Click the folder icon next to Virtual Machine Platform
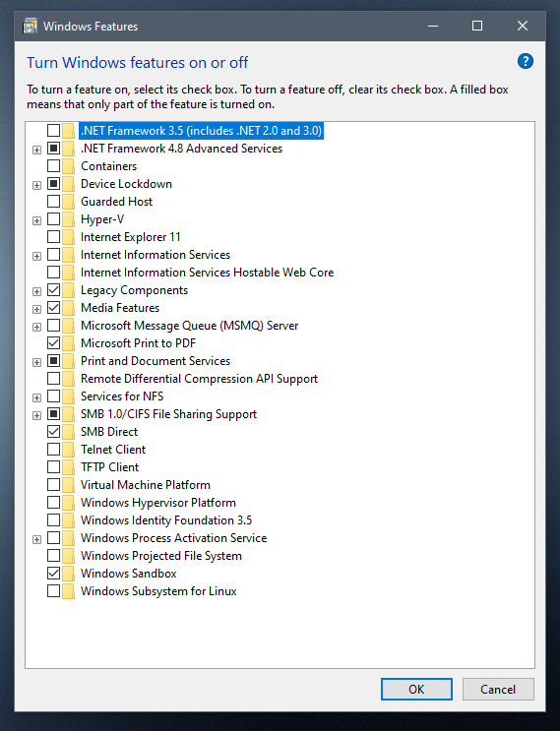Image resolution: width=560 pixels, height=731 pixels. pos(68,485)
